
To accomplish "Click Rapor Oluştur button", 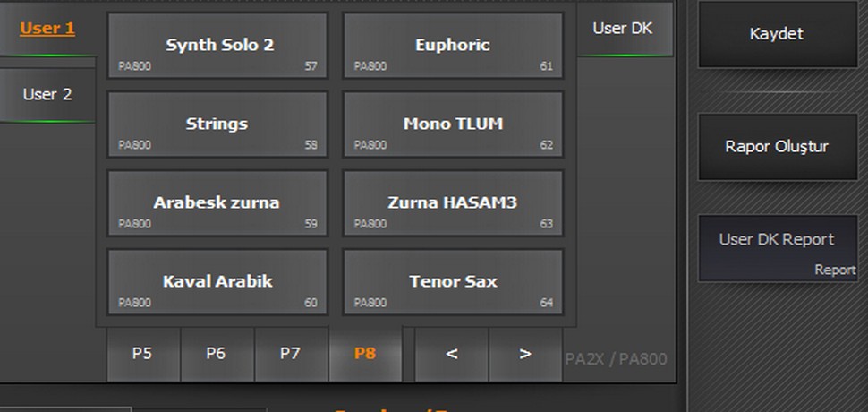I will click(776, 147).
